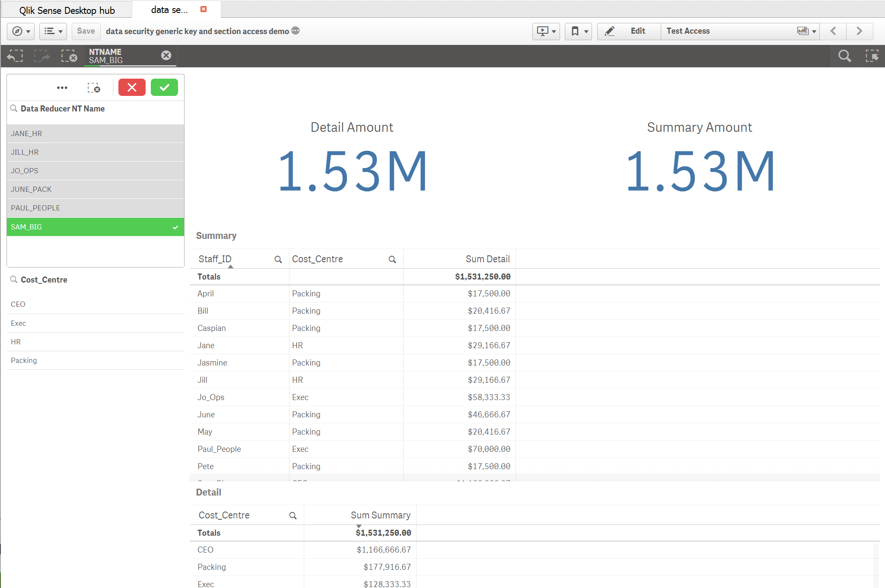
Task: Search in Data Reducer NT Name
Action: coord(14,108)
